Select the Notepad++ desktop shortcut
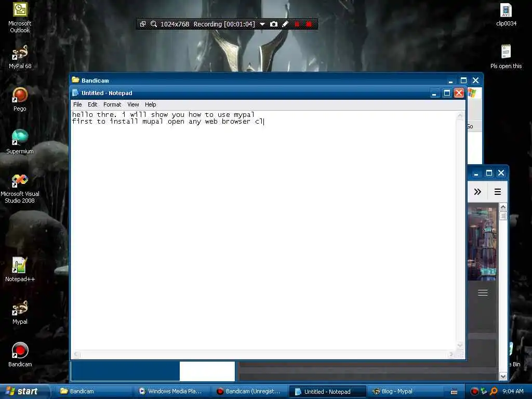 click(x=20, y=270)
